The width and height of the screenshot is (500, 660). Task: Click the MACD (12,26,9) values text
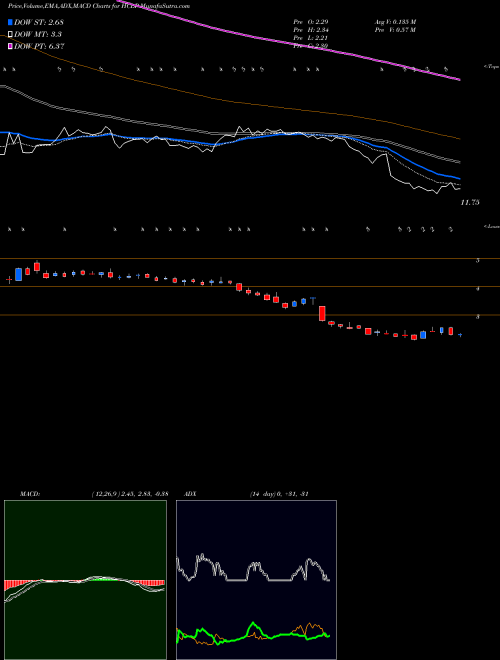click(x=130, y=494)
